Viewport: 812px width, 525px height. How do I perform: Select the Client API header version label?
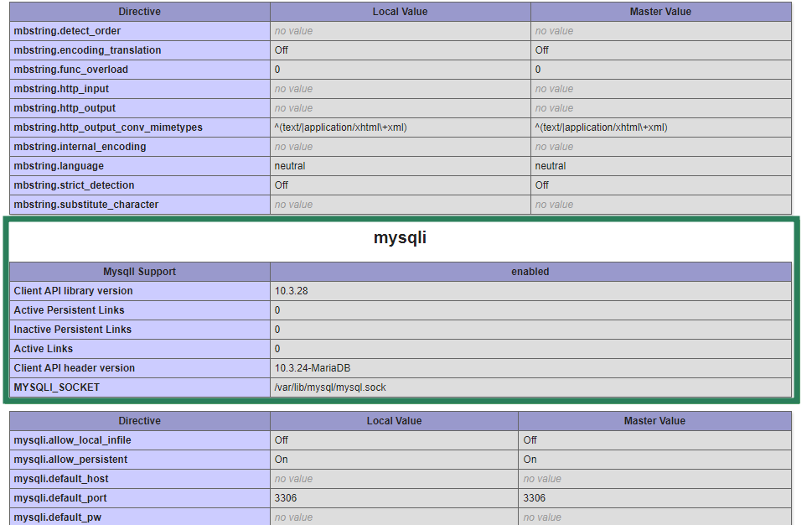[x=74, y=368]
